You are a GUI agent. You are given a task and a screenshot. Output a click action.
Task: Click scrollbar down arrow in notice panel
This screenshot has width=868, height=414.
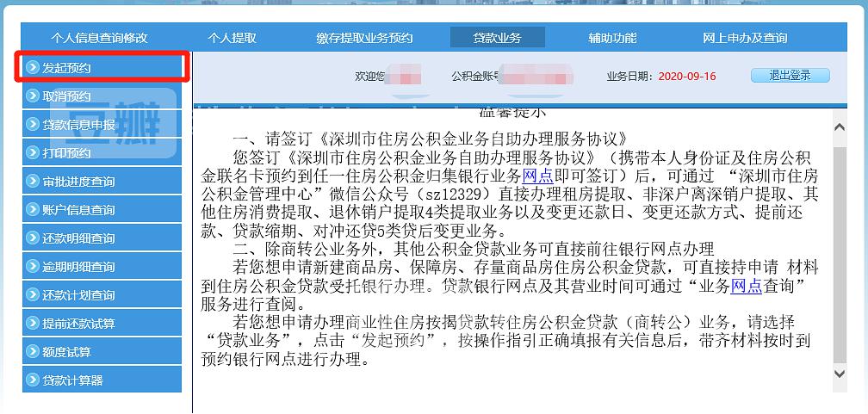pos(840,374)
